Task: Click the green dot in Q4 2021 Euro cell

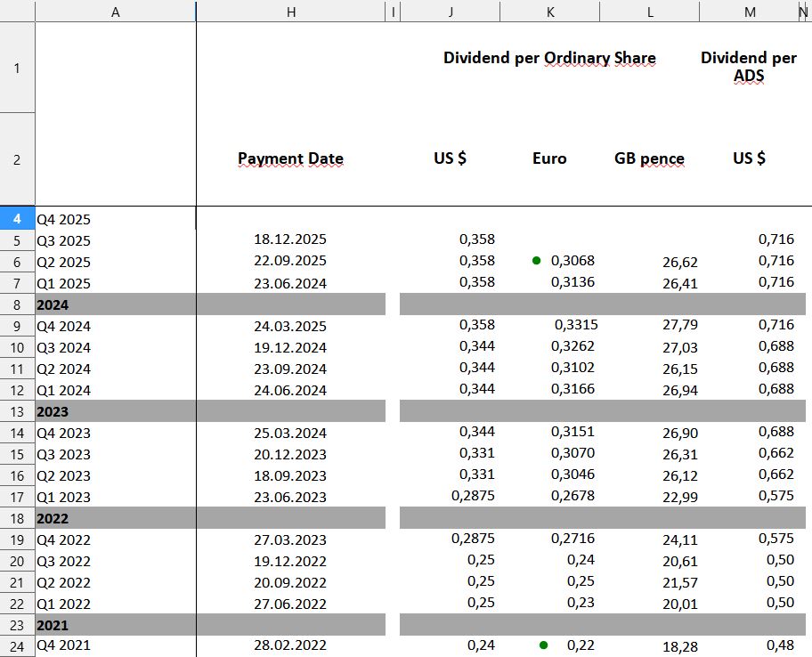Action: (x=543, y=645)
